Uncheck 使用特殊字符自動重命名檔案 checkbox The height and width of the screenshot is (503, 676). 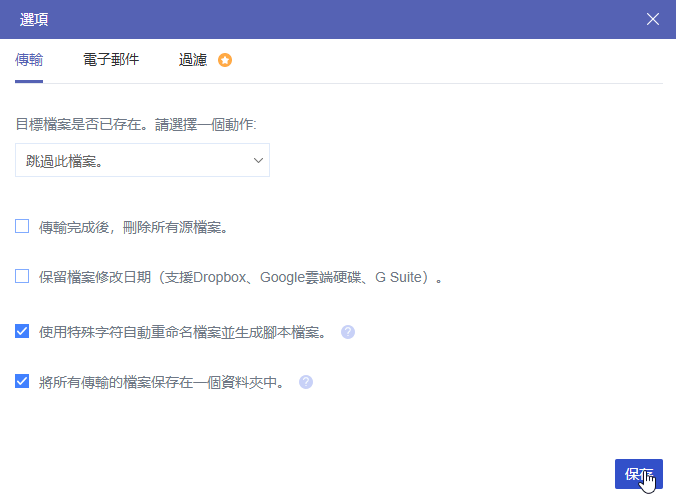coord(22,331)
